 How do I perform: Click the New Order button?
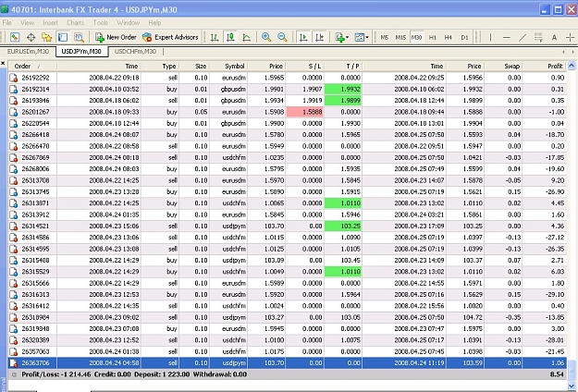click(117, 37)
